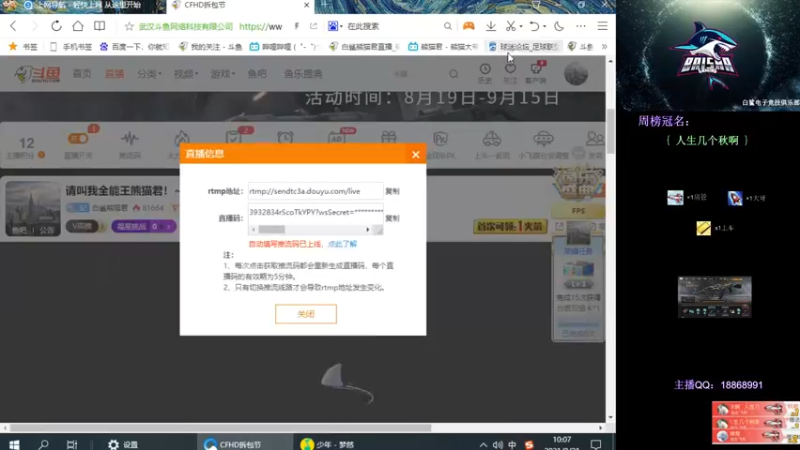
Task: Expand the undo icon dropdown arrow
Action: (x=544, y=27)
